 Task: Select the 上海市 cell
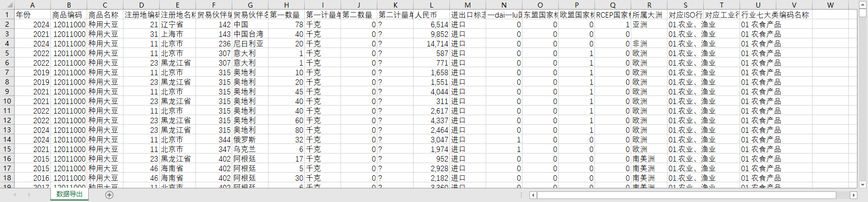click(178, 34)
